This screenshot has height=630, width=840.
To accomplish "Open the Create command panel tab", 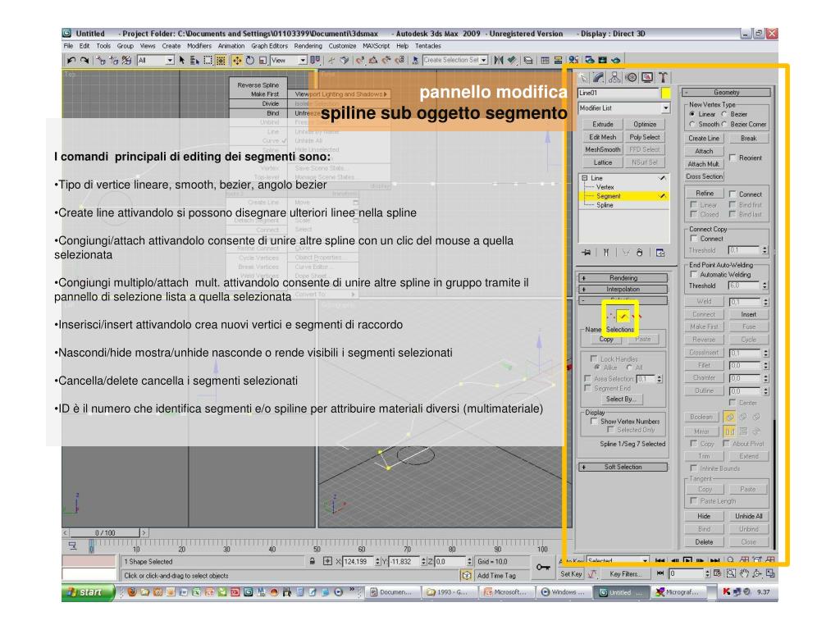I will coord(583,78).
